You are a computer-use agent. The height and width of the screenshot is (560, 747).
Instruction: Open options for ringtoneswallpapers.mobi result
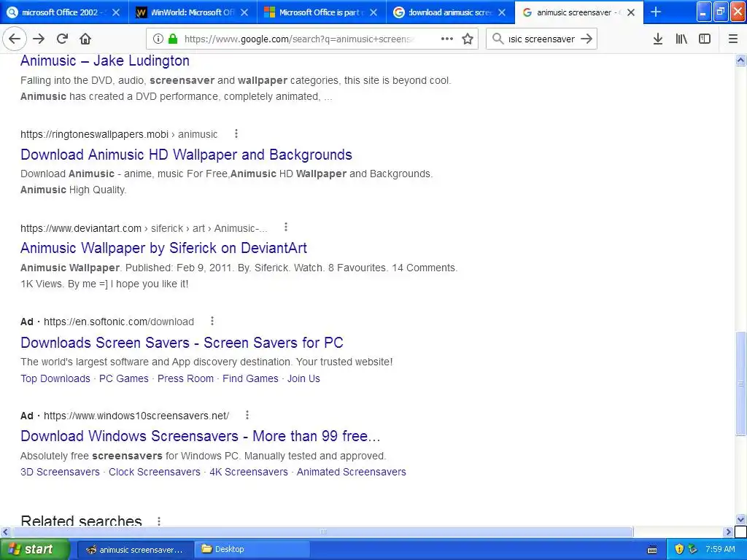pos(236,134)
